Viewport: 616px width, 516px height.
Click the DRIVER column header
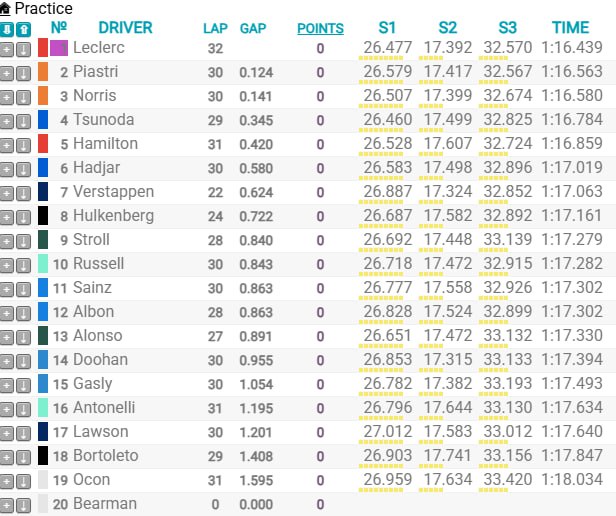tap(125, 28)
